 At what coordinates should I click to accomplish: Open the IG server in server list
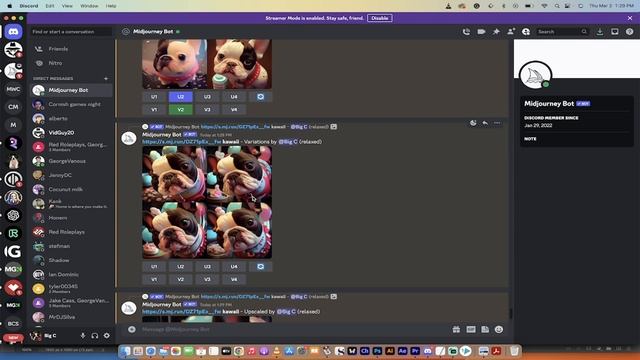(x=13, y=251)
